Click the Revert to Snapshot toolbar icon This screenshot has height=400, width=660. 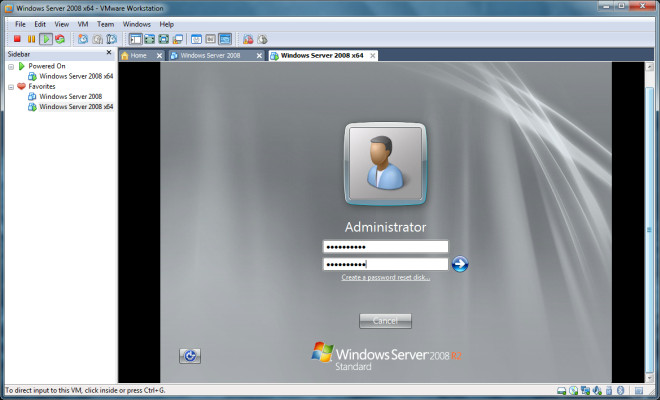click(97, 39)
